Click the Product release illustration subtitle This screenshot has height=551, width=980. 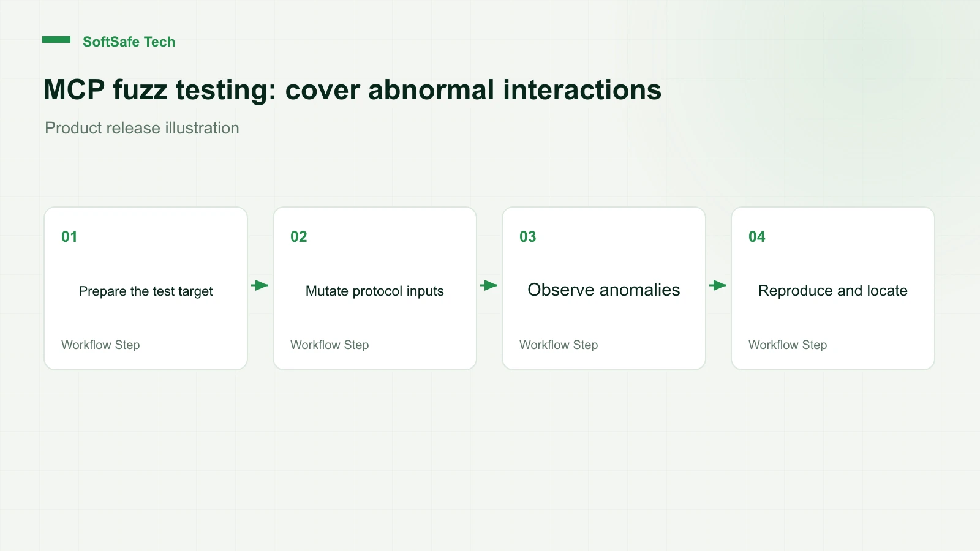coord(142,128)
